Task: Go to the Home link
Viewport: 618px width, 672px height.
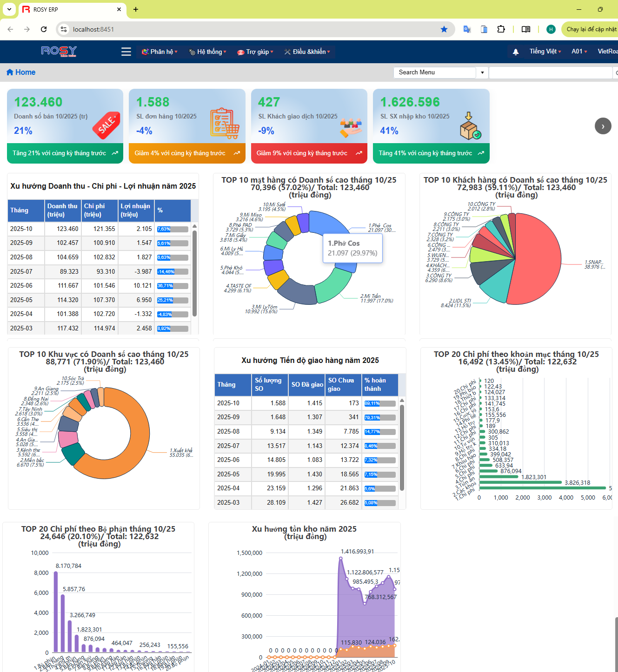Action: pyautogui.click(x=21, y=72)
